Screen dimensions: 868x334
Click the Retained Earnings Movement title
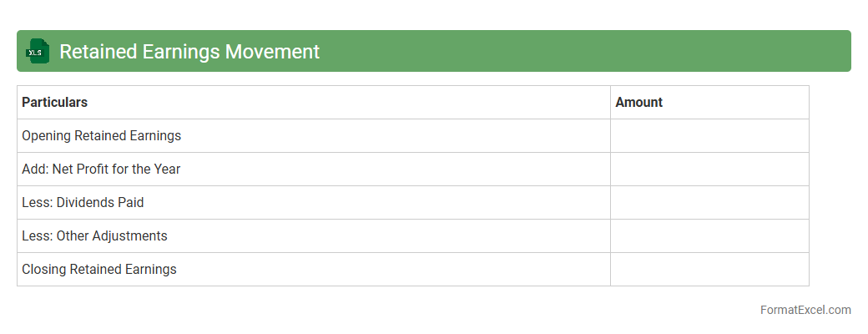pyautogui.click(x=189, y=52)
